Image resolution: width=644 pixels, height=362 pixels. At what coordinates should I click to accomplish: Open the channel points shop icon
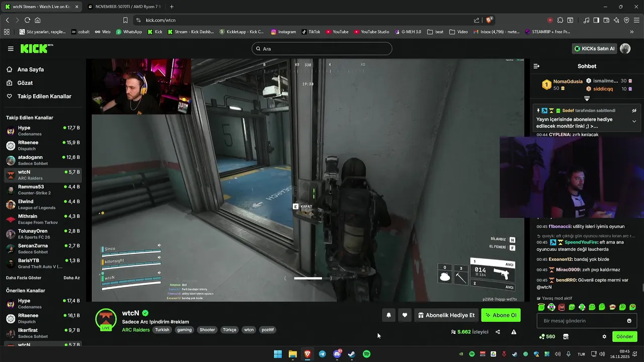(x=566, y=337)
